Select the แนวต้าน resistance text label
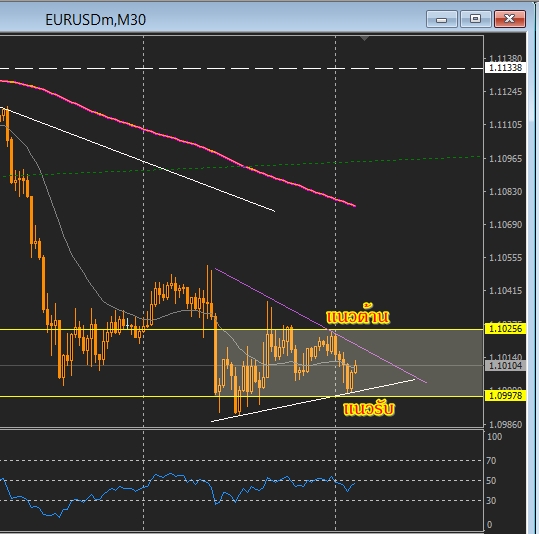The image size is (539, 534). tap(358, 315)
